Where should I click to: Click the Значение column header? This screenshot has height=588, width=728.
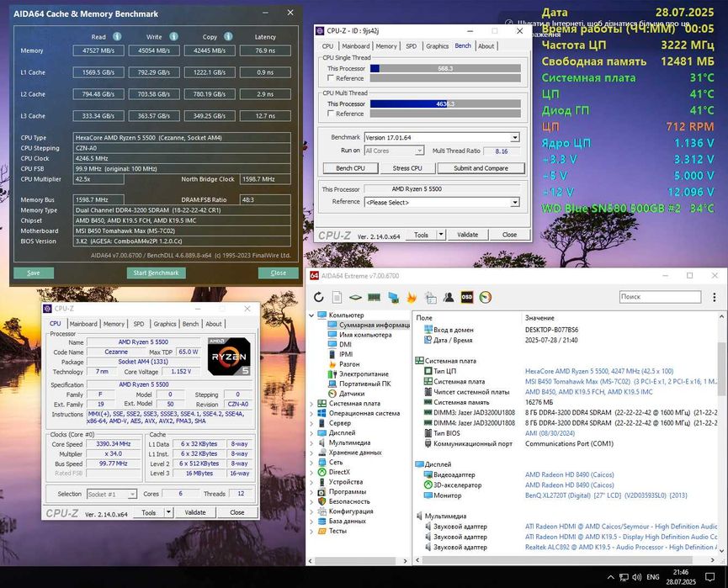[539, 318]
